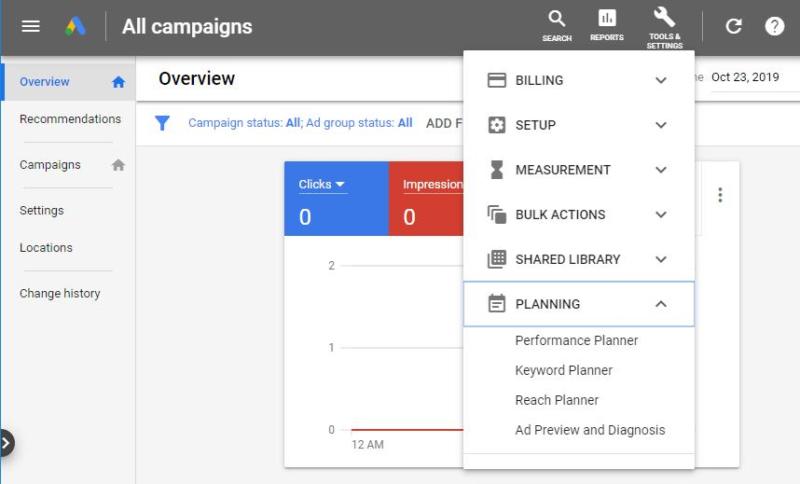This screenshot has height=484, width=800.
Task: Expand the Bulk Actions section chevron
Action: click(x=661, y=215)
